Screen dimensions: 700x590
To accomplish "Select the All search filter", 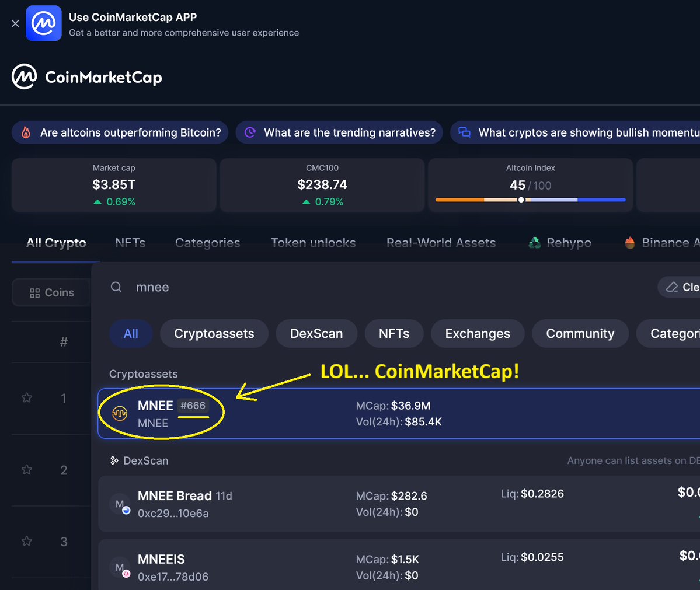I will pos(131,333).
